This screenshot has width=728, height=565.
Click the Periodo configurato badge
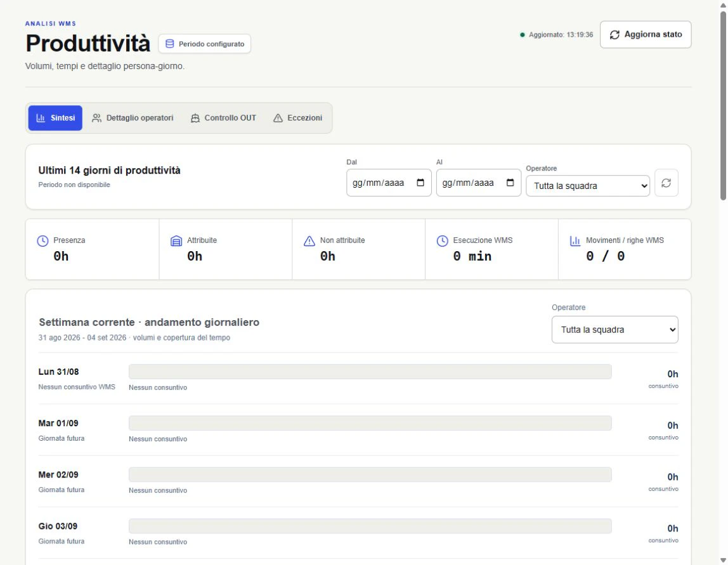205,44
